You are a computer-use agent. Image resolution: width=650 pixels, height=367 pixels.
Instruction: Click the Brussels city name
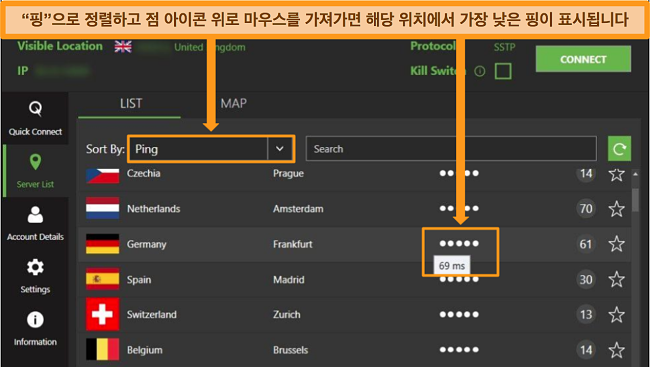[290, 350]
